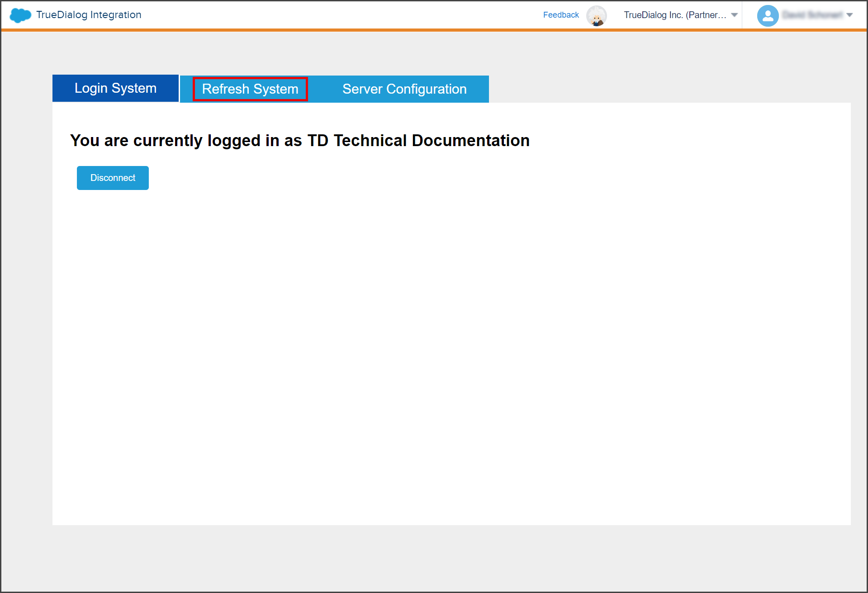Switch to the Refresh System tab
The image size is (868, 593).
250,89
